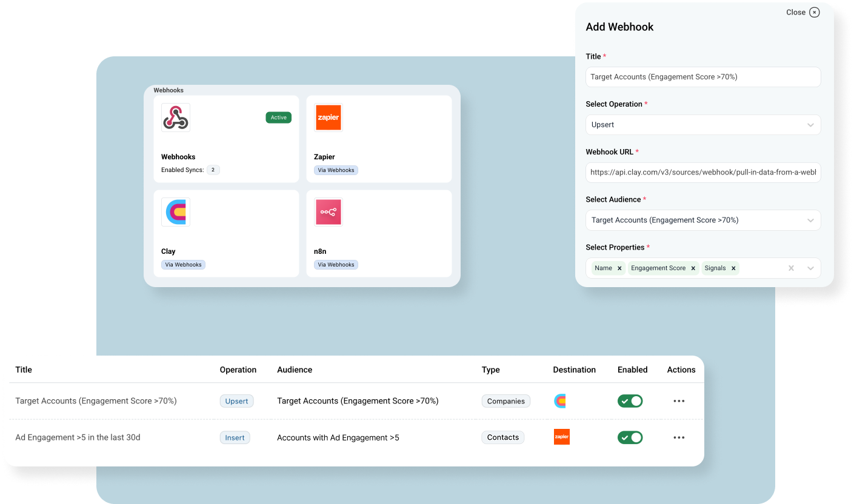Click the n8n logo in the n8n card
854x504 pixels.
pos(329,212)
